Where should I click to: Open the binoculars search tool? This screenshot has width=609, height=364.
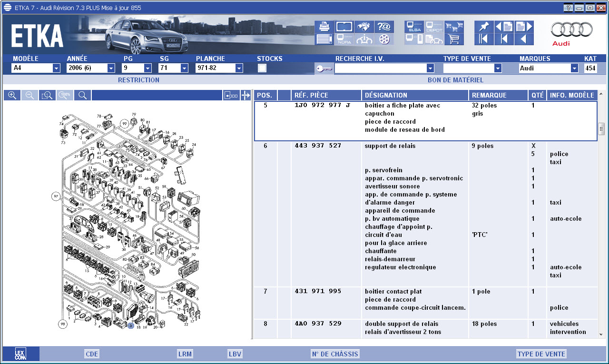tap(364, 27)
